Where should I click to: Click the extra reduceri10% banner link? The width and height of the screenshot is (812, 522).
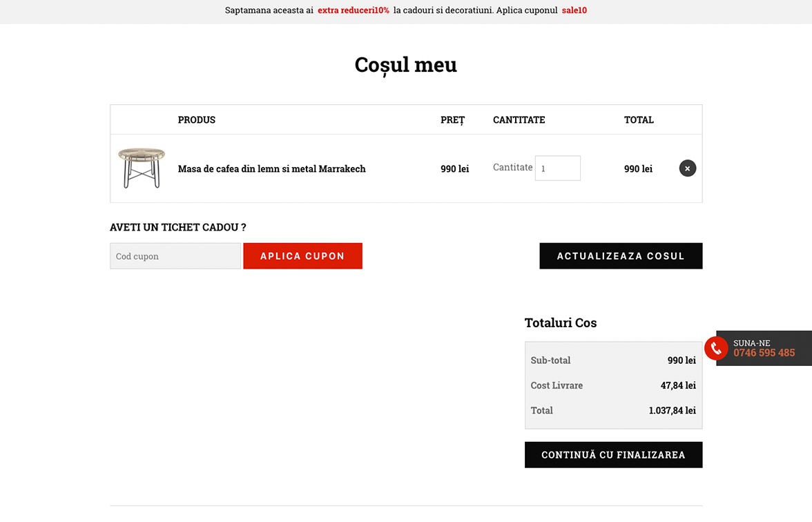click(354, 10)
